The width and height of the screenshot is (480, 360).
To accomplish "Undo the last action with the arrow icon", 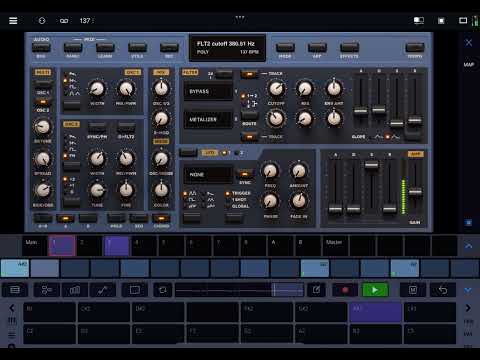I will click(x=443, y=290).
